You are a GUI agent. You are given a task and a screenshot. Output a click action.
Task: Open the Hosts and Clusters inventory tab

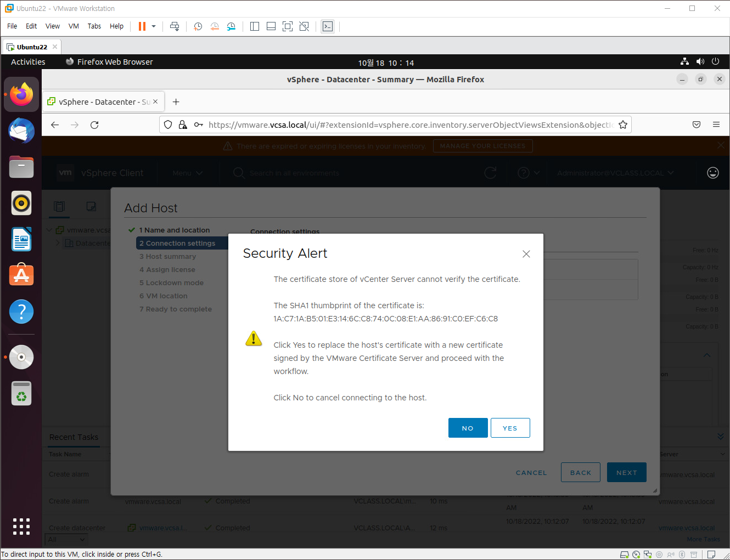pos(59,206)
